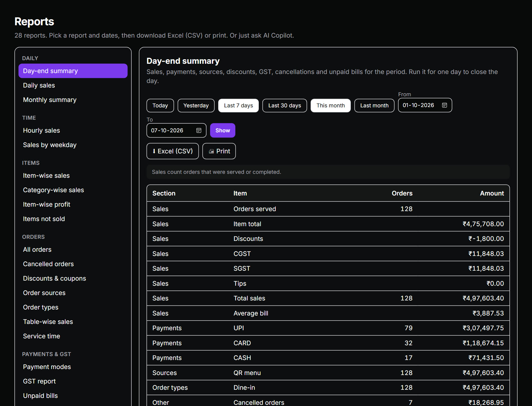
Task: Open the Item-wise profit report
Action: tap(73, 205)
